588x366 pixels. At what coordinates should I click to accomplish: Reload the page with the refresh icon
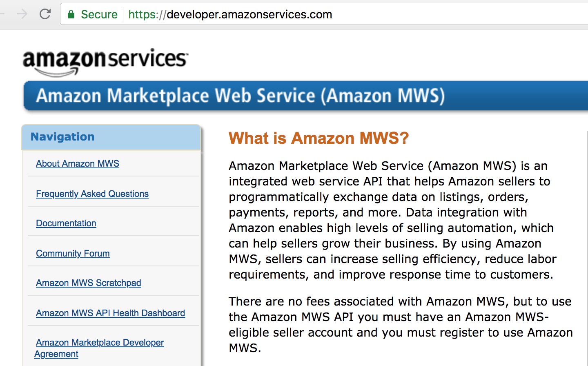tap(45, 14)
